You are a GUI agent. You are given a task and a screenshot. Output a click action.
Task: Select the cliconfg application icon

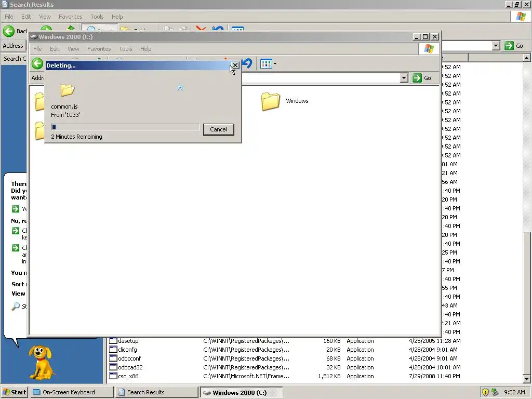tap(113, 350)
